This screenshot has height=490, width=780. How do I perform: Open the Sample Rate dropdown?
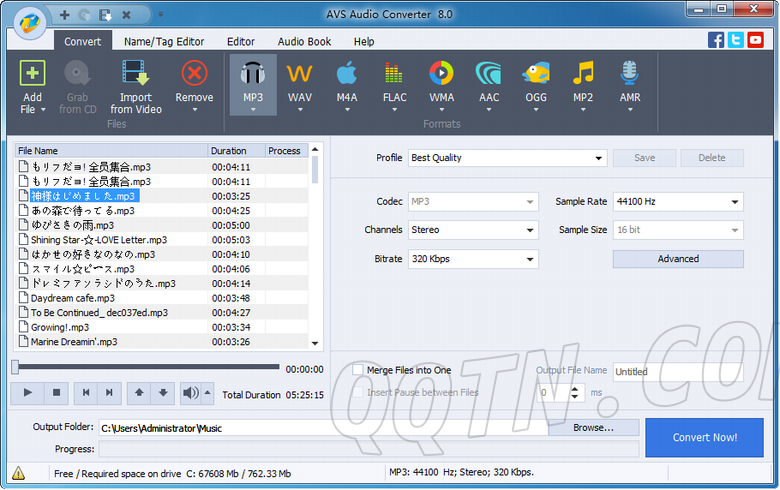pyautogui.click(x=677, y=202)
